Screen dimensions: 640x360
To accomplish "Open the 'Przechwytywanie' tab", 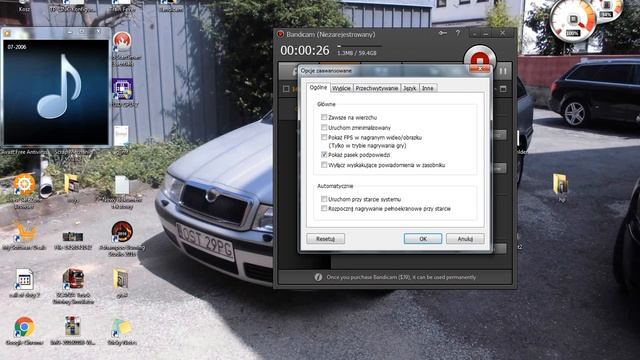I will tap(377, 88).
